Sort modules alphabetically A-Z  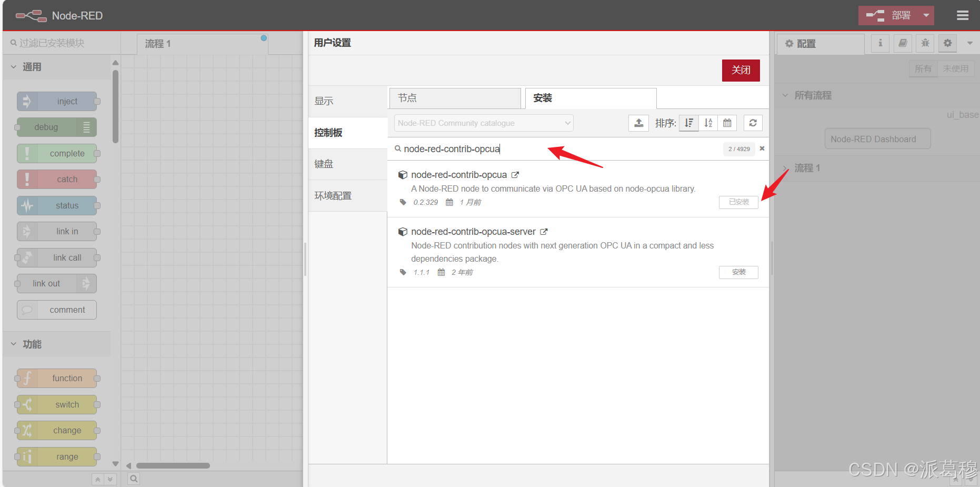tap(708, 123)
